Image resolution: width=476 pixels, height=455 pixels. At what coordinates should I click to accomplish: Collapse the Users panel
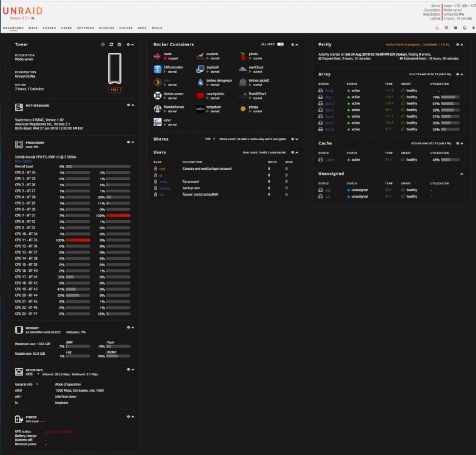pyautogui.click(x=297, y=152)
